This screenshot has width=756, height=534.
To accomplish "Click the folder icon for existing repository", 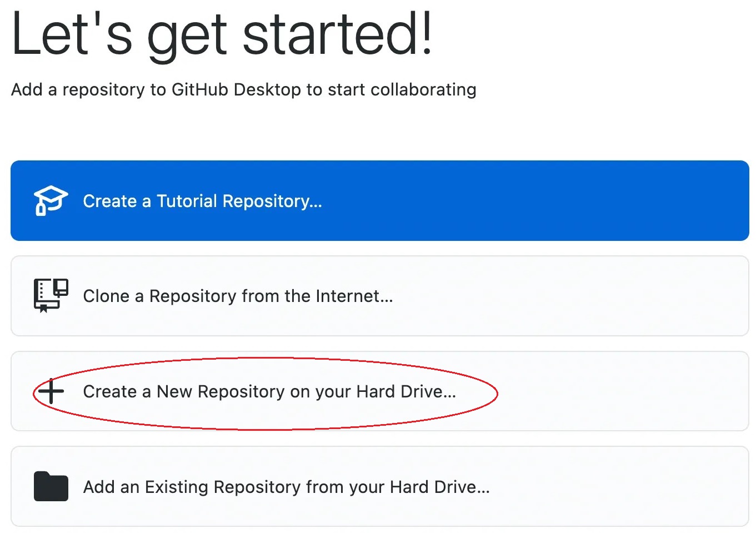I will pyautogui.click(x=51, y=486).
